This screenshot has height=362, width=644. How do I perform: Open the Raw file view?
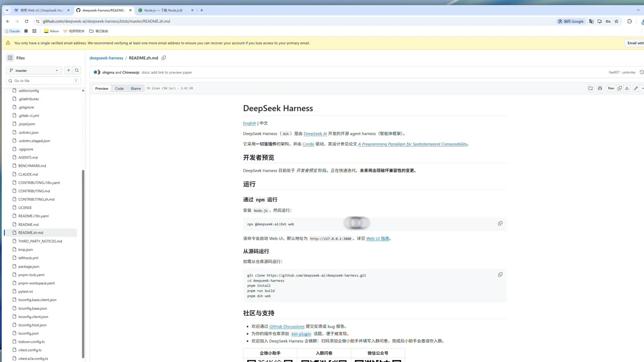tap(611, 88)
